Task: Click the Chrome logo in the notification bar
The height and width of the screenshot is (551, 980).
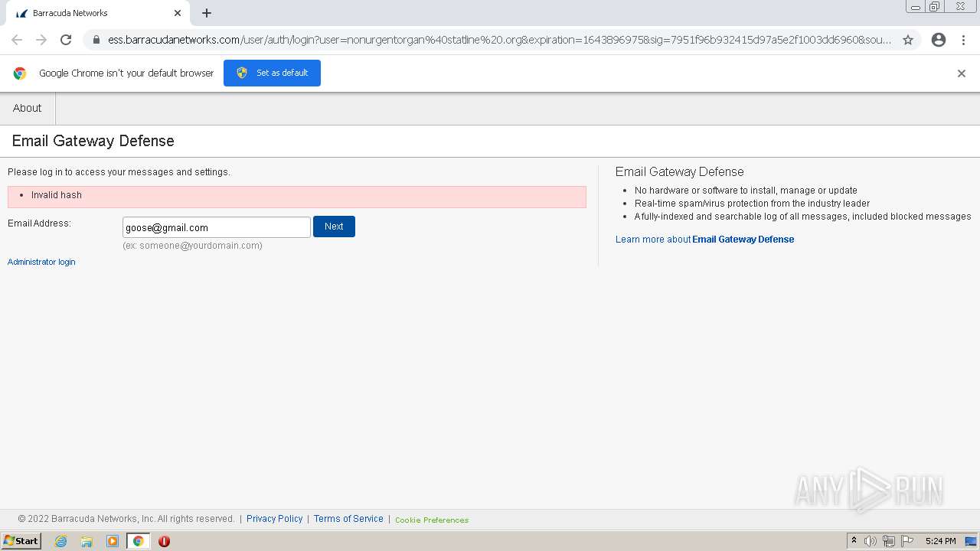Action: click(20, 73)
